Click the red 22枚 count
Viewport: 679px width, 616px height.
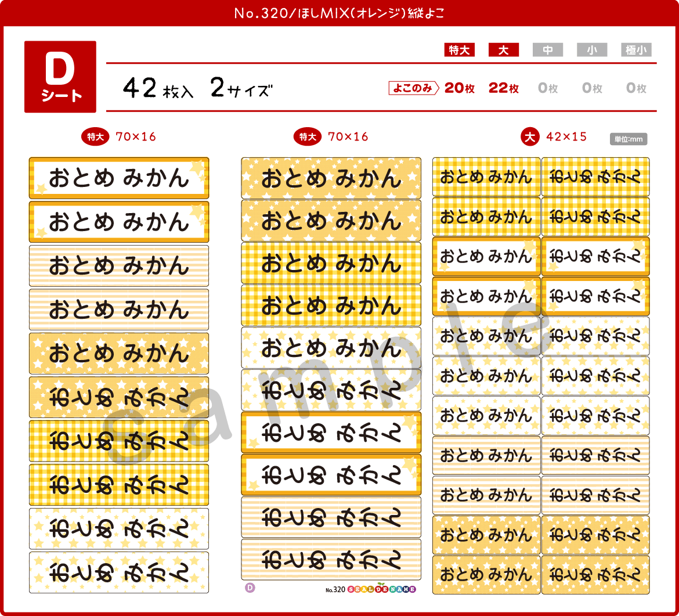(x=504, y=88)
